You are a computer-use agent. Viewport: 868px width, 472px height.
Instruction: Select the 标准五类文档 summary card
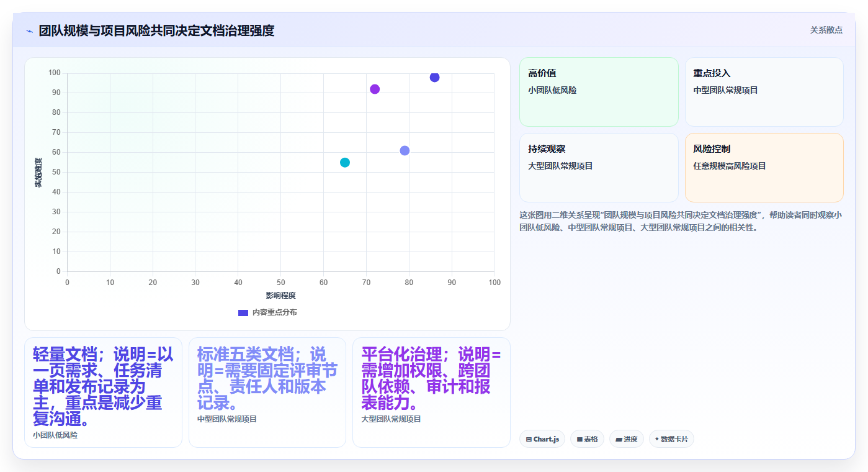tap(267, 393)
